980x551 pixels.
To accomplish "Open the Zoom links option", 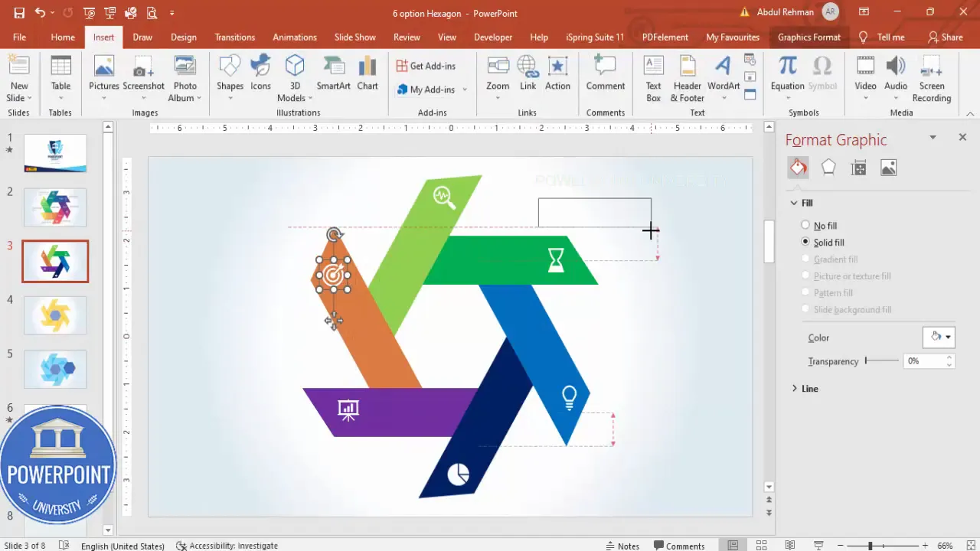I will [x=498, y=79].
